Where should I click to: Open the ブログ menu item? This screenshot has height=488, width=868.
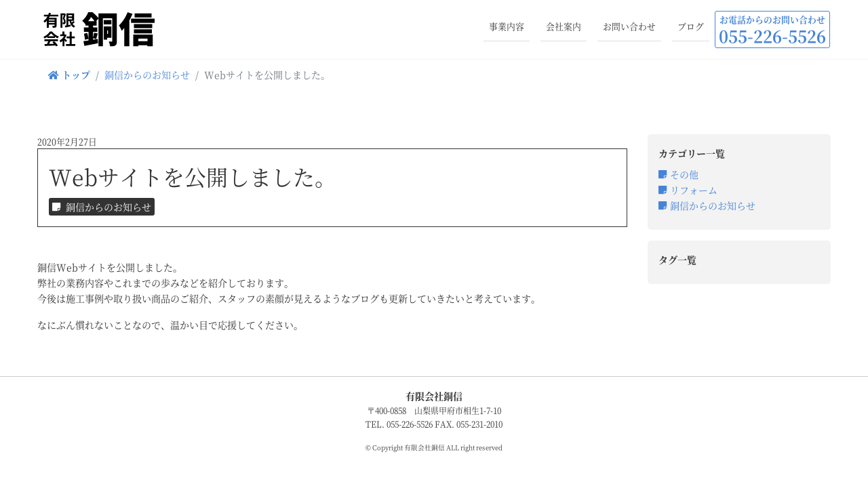690,27
